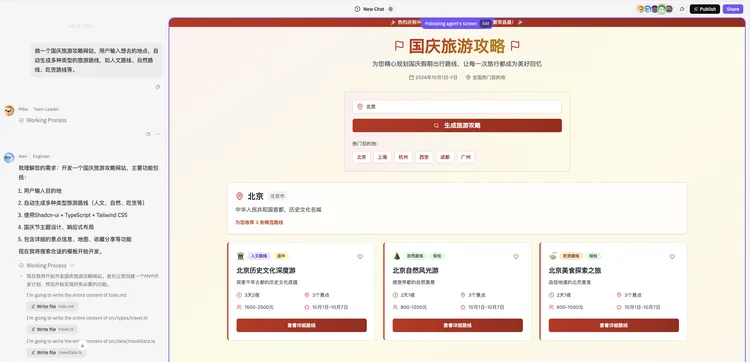Exit following agent's screen
This screenshot has height=362, width=750.
coord(485,23)
